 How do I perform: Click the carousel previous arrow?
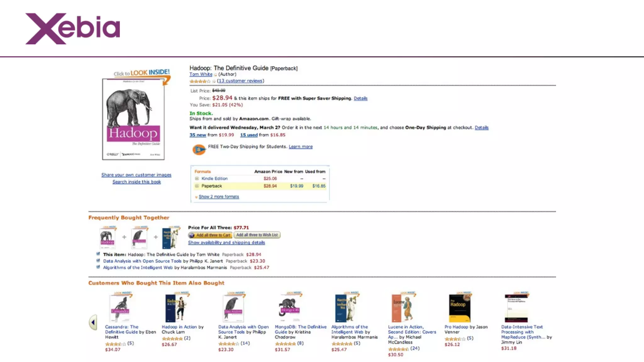[x=93, y=322]
